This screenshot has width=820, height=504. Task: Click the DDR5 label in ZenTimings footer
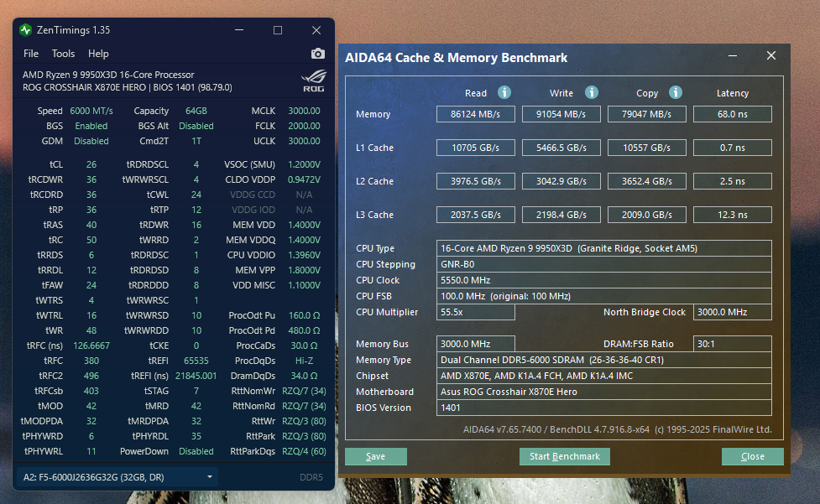pos(311,477)
